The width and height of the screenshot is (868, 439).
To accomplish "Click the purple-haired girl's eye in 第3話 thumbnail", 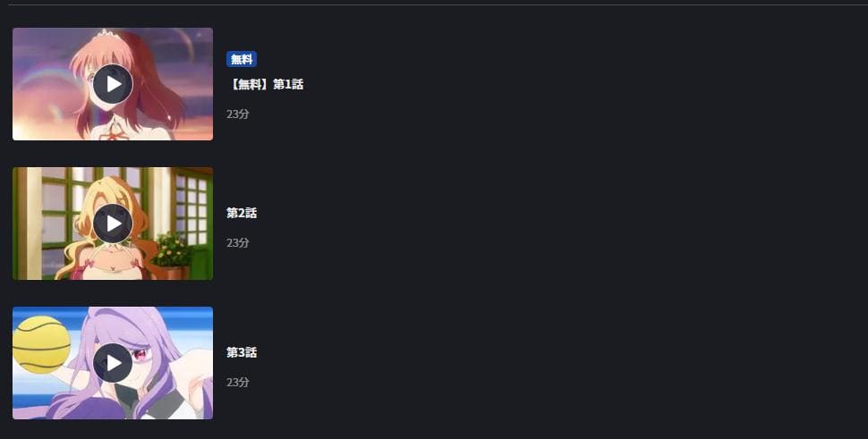I will [x=140, y=353].
